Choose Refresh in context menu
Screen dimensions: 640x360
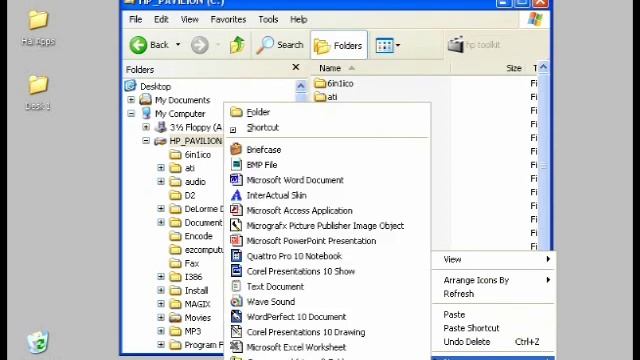click(x=493, y=294)
